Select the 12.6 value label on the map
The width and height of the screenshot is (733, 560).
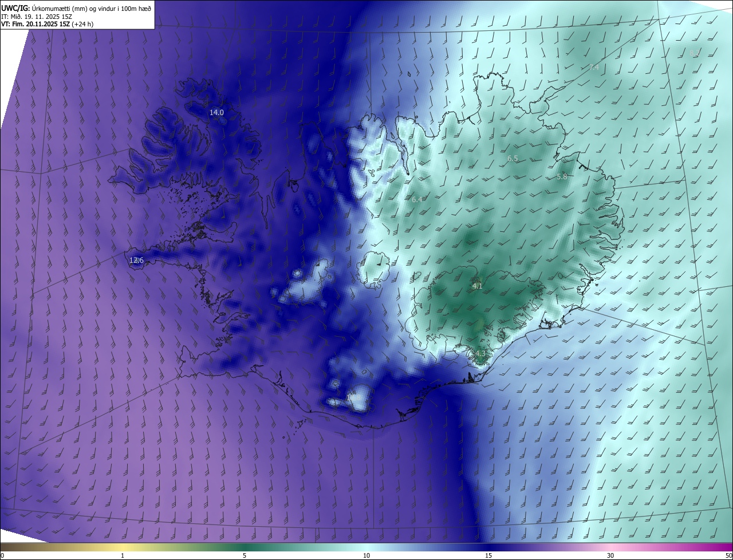click(x=136, y=260)
